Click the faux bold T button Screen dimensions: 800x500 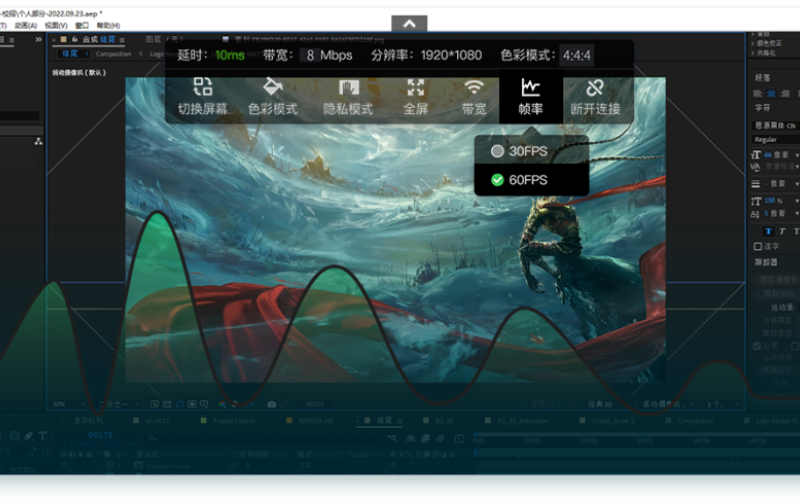point(767,231)
